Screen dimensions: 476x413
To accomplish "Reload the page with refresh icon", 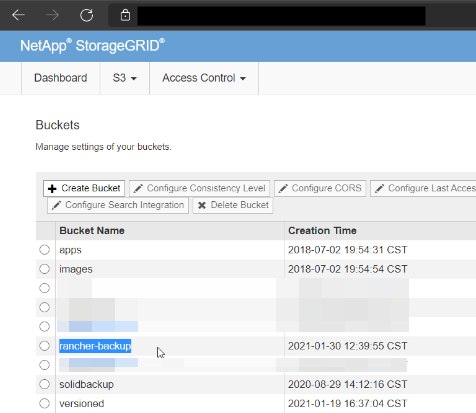I will [x=87, y=15].
